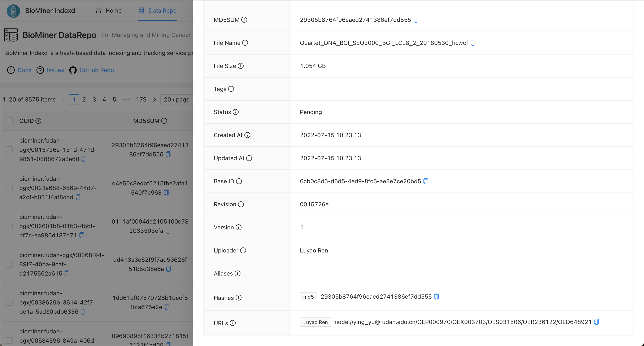Open the Docs link

tap(24, 70)
